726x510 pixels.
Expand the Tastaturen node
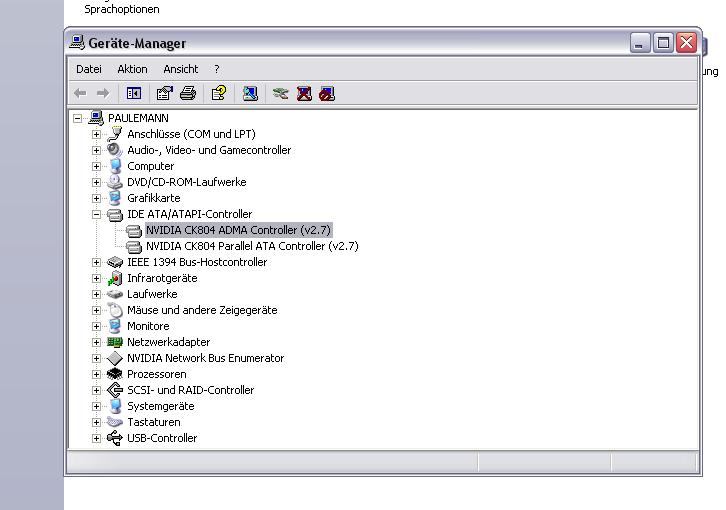(96, 422)
